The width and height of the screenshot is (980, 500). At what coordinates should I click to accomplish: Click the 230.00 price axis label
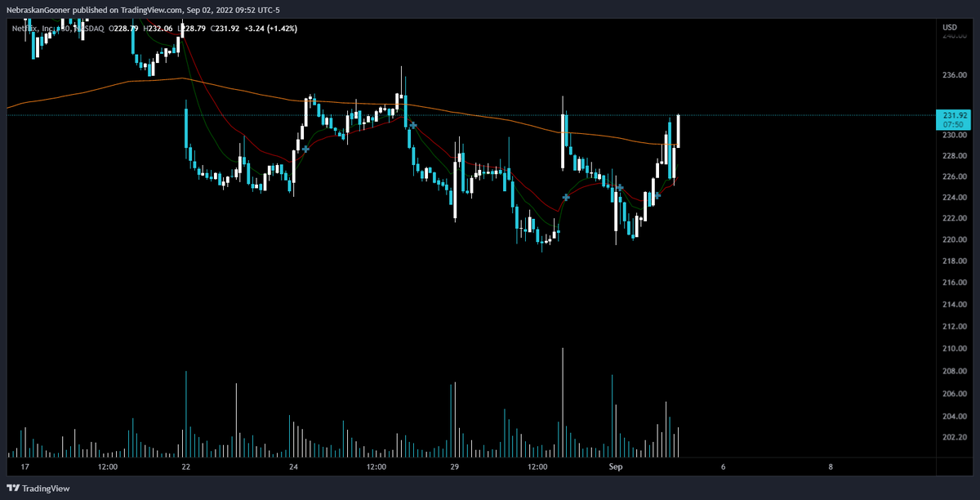[955, 136]
